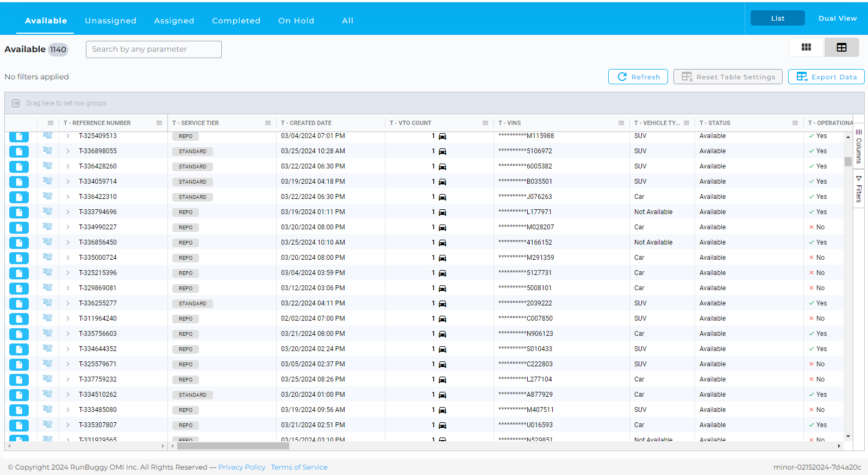
Task: Click car icon in T-335756603 row
Action: [x=442, y=334]
